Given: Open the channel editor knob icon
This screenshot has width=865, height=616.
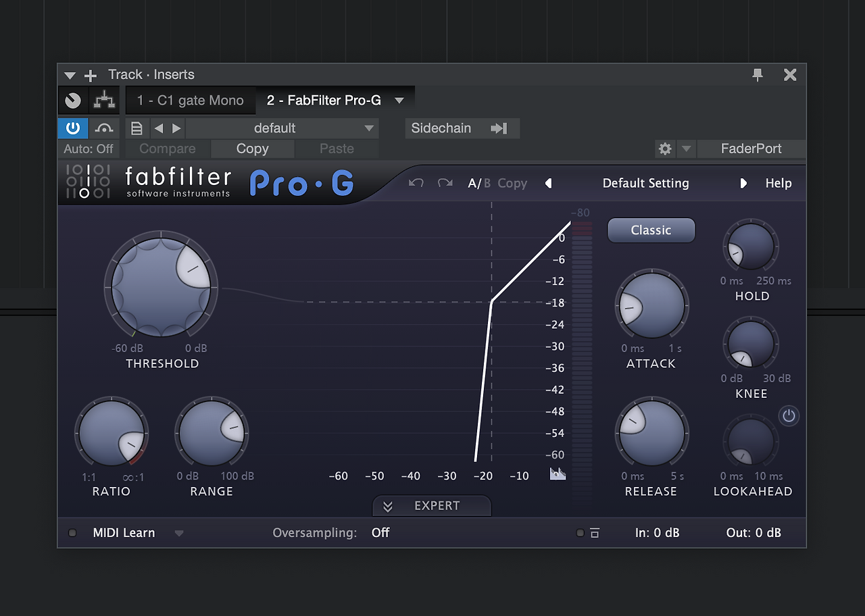Looking at the screenshot, I should point(73,101).
